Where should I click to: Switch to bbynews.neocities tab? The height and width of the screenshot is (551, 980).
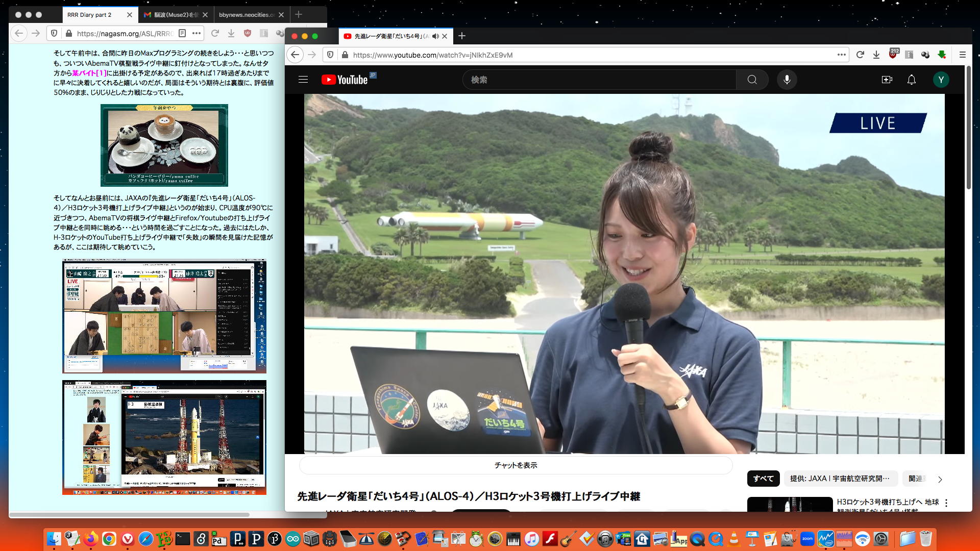pyautogui.click(x=247, y=15)
